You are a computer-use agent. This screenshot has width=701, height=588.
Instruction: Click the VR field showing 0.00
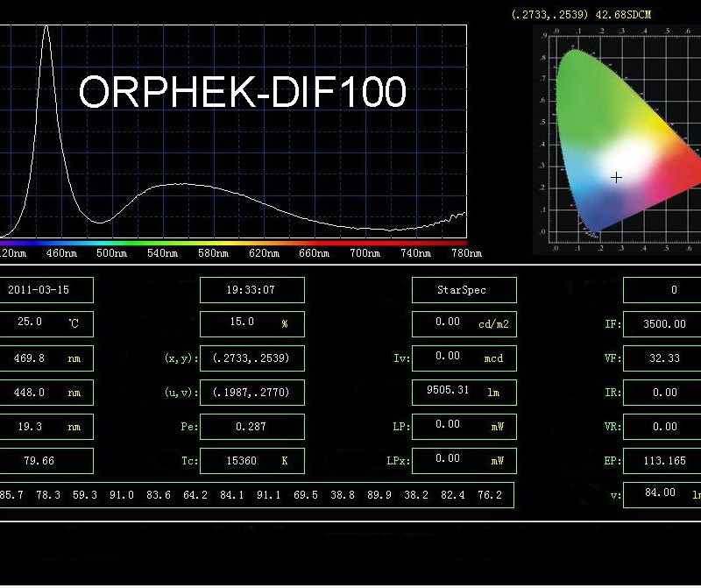(x=662, y=427)
